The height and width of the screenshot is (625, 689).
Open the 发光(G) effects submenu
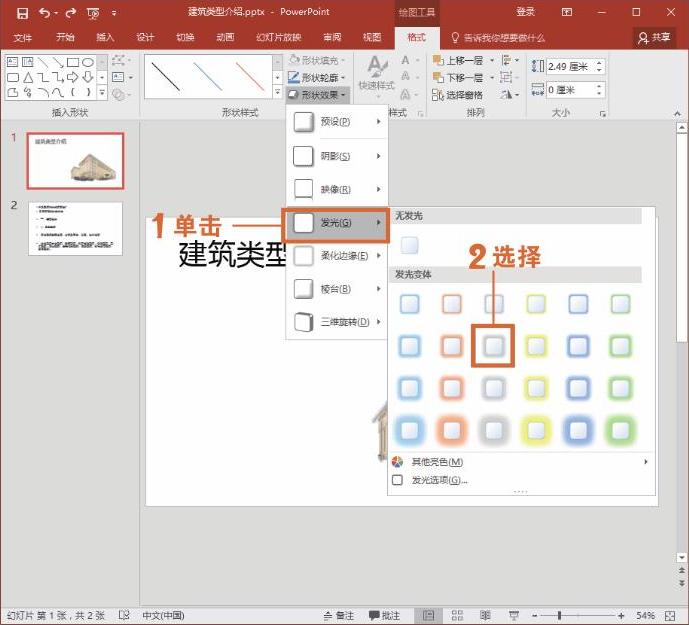[x=336, y=223]
